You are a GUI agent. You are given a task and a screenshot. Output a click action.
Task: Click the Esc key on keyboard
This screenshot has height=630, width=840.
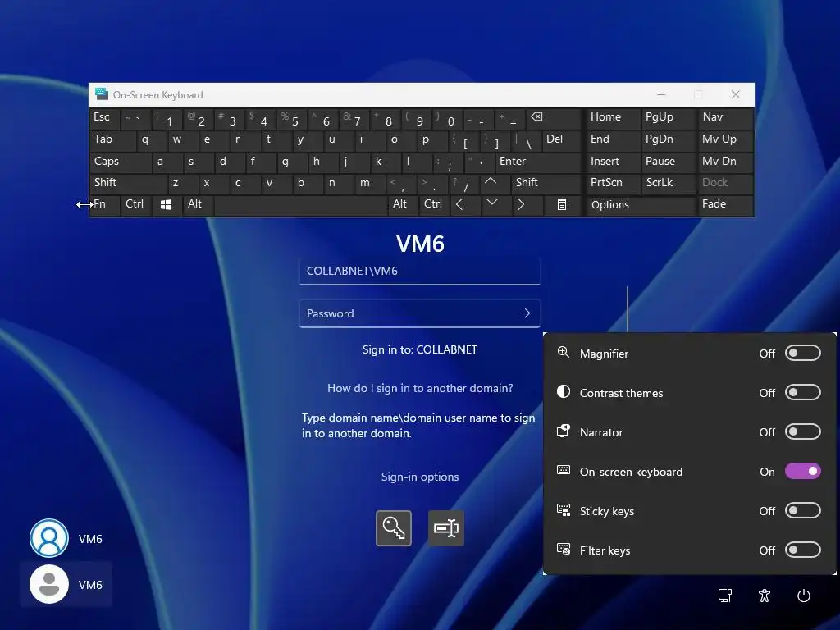pyautogui.click(x=104, y=117)
